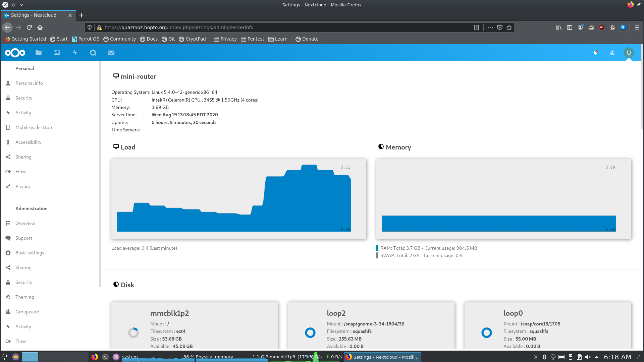Click the mmcblk1p2 disk usage donut
Viewport: 644px width, 362px height.
133,333
